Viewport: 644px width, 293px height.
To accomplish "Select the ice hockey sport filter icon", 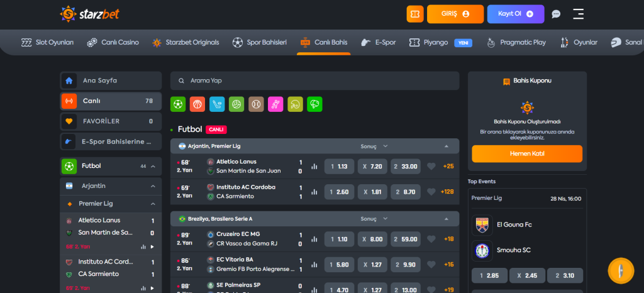I will (x=217, y=104).
